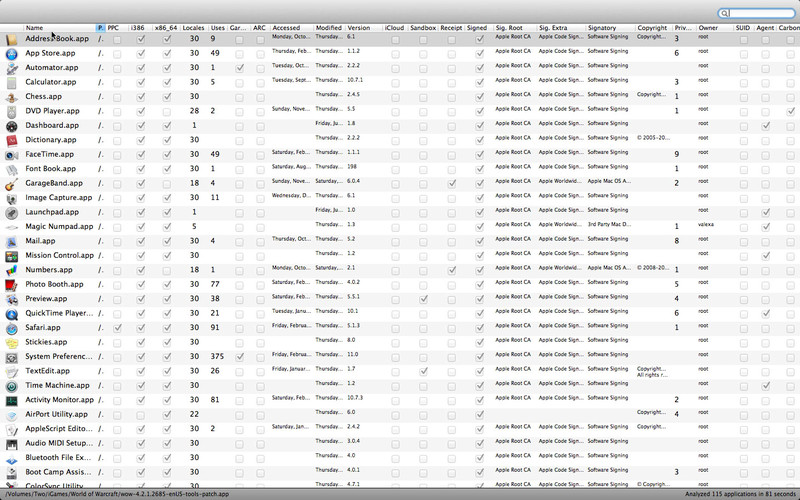
Task: Click the GarageBand.app guitar icon
Action: [11, 184]
